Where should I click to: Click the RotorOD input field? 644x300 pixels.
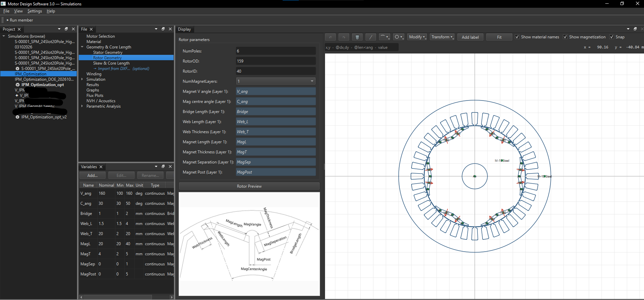tap(276, 61)
